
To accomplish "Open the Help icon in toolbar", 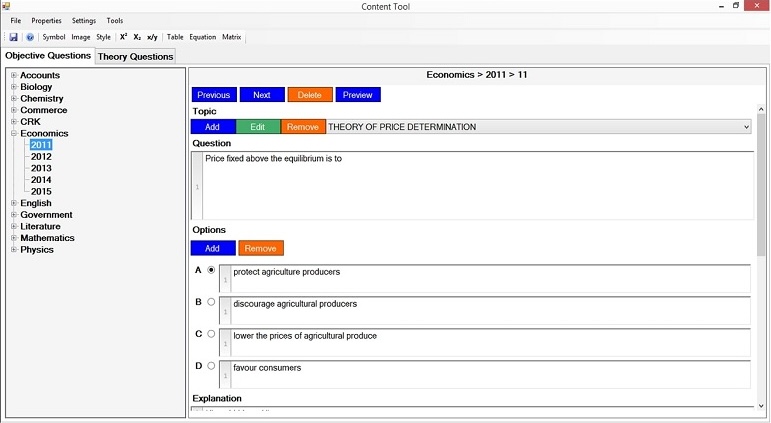I will (x=30, y=37).
